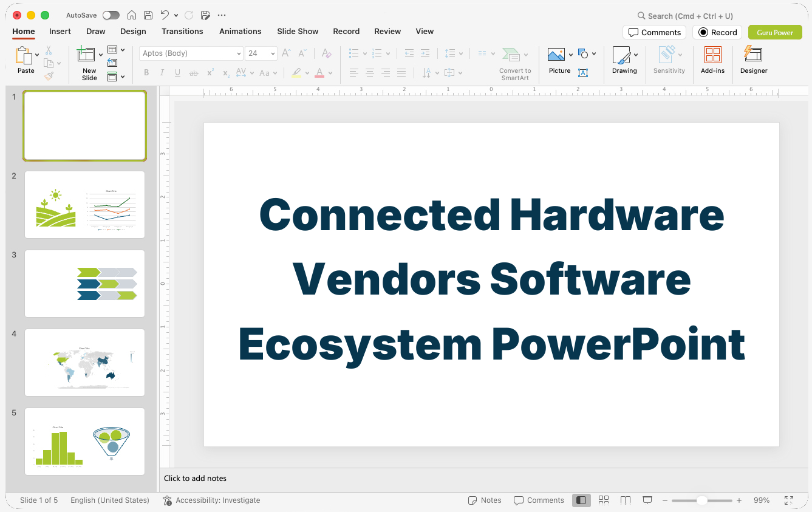
Task: Open the Transitions tab
Action: (x=182, y=32)
